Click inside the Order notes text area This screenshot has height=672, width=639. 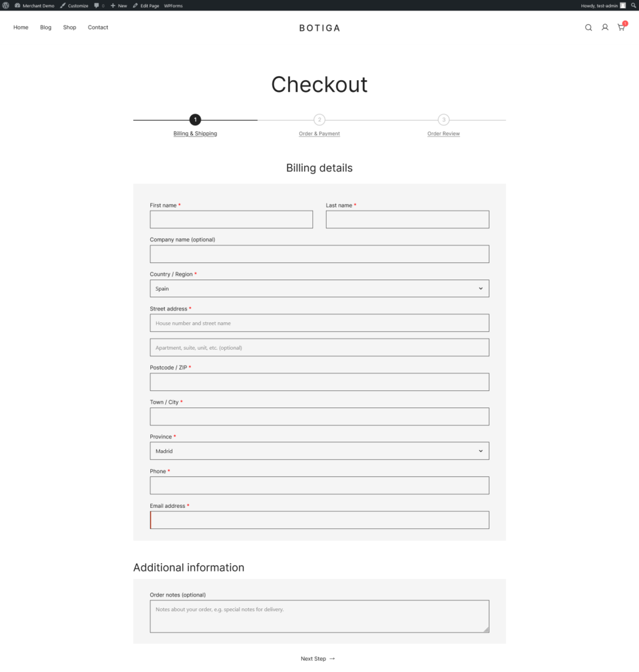pos(319,616)
